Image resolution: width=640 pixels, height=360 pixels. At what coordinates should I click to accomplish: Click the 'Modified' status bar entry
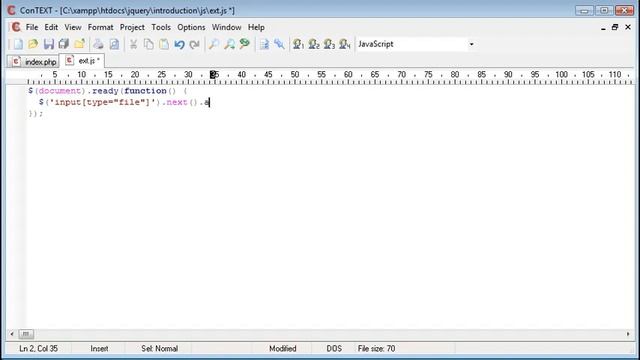point(282,349)
